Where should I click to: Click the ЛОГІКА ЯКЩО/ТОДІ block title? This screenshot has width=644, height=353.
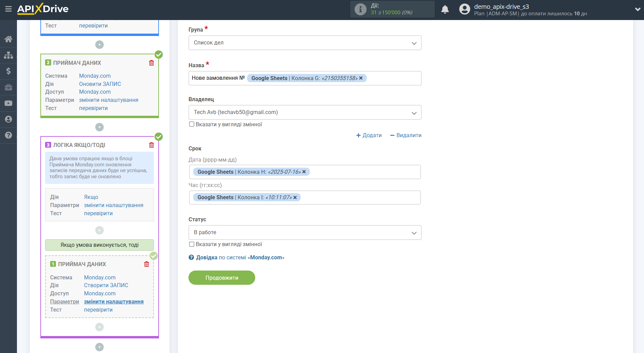pos(79,145)
